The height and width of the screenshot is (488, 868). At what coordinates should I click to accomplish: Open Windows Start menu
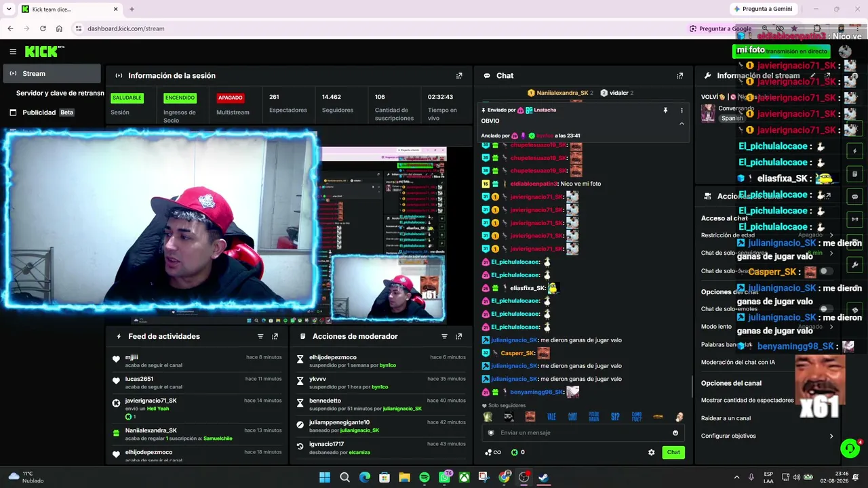325,477
